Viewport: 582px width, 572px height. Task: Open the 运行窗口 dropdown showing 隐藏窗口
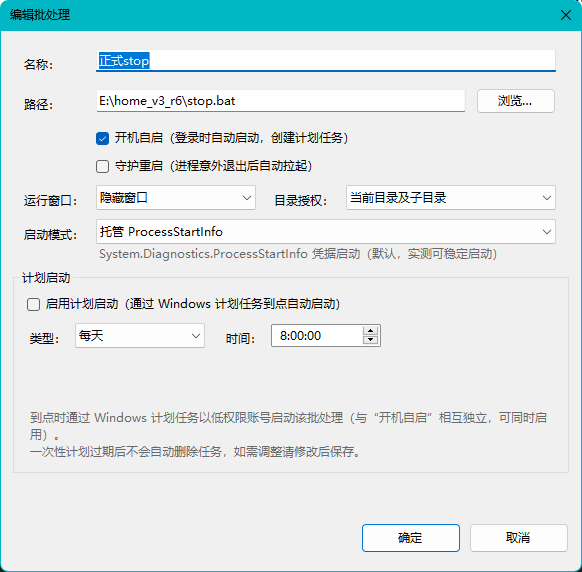[x=176, y=197]
